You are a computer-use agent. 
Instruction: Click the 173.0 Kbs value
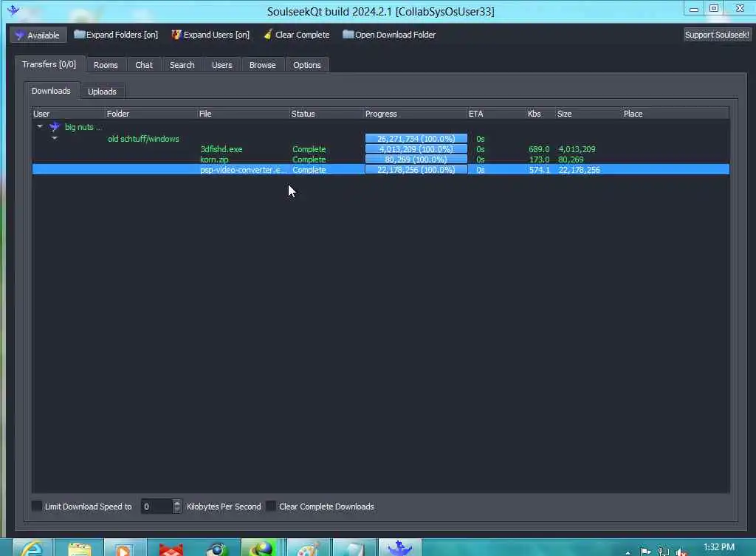tap(539, 159)
